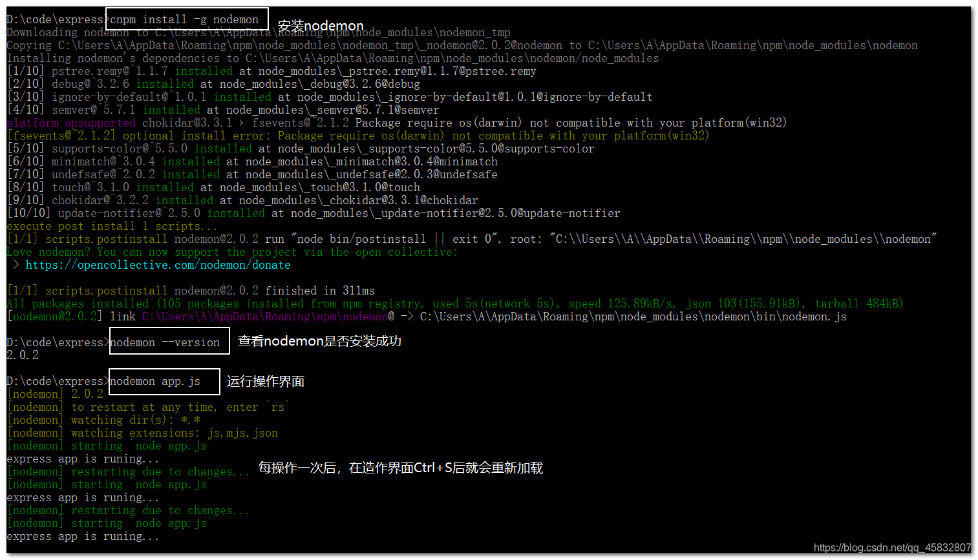Click 'execute post install 1 scripts...' line
This screenshot has height=560, width=978.
112,226
